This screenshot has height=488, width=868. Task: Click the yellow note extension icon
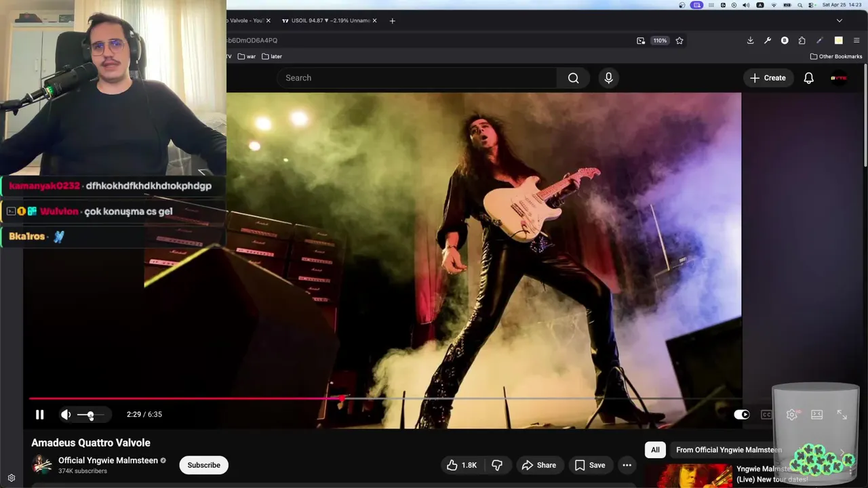pyautogui.click(x=838, y=41)
